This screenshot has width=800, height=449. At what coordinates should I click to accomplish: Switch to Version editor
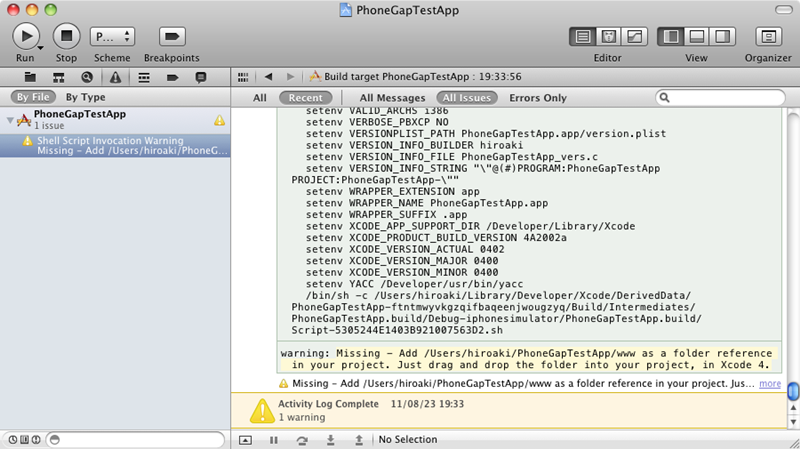pyautogui.click(x=634, y=36)
